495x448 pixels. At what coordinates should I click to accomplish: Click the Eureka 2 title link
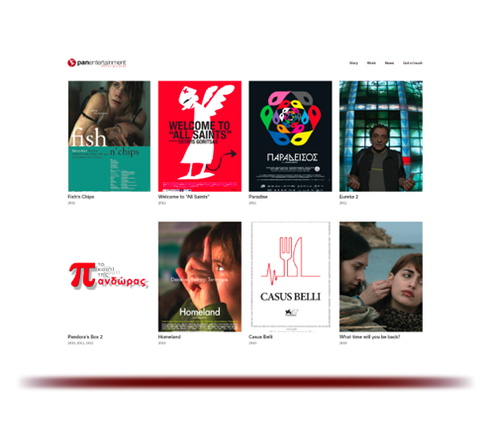click(348, 197)
